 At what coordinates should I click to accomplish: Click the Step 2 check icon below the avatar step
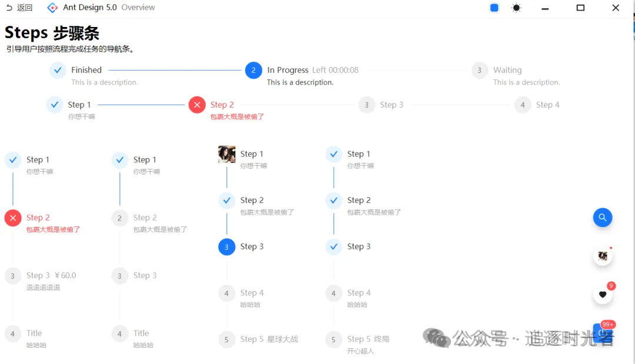click(x=227, y=201)
